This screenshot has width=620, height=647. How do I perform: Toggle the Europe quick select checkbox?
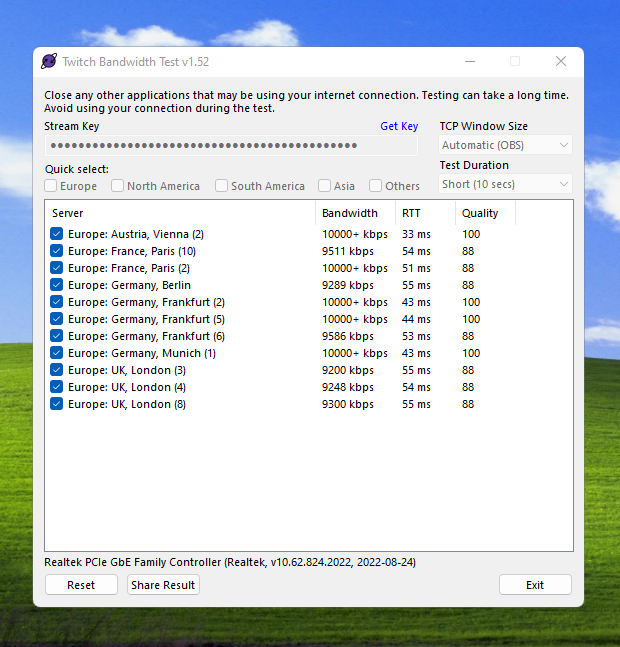coord(51,186)
